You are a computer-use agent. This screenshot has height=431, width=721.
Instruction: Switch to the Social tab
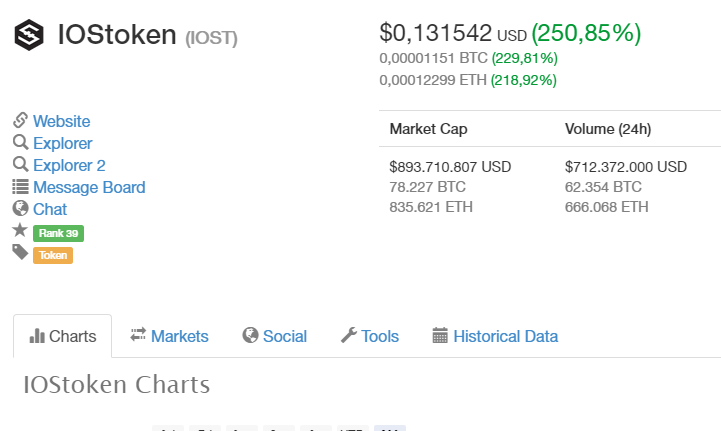point(275,336)
